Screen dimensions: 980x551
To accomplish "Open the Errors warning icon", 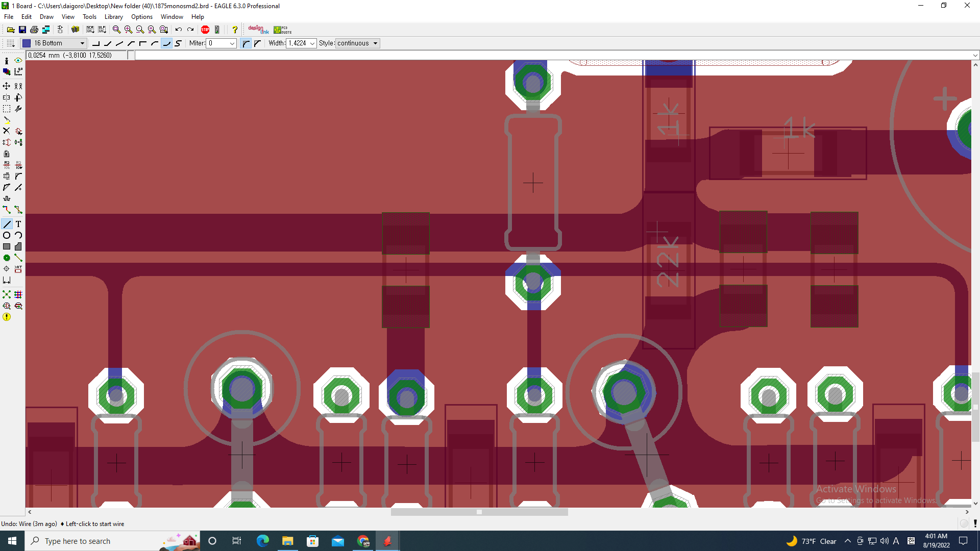I will [x=7, y=317].
